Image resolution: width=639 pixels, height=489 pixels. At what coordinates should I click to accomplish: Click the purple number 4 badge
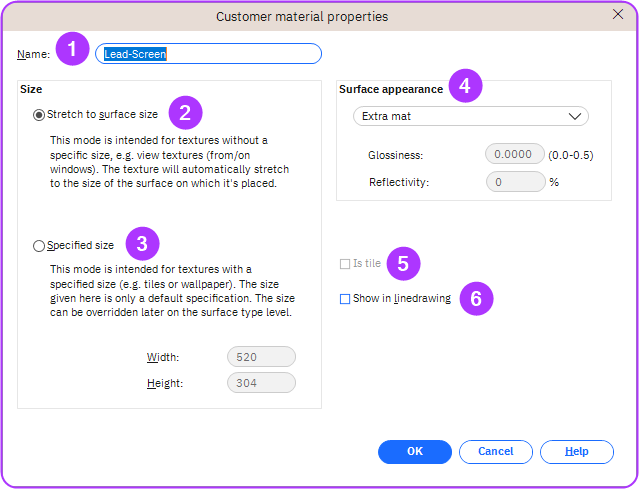pyautogui.click(x=464, y=86)
